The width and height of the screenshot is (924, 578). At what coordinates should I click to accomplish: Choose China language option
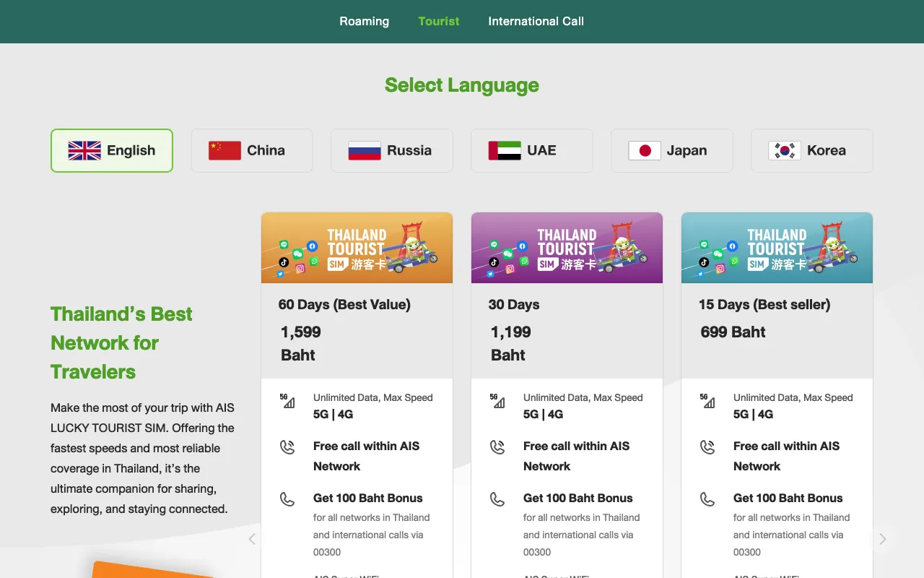(251, 150)
